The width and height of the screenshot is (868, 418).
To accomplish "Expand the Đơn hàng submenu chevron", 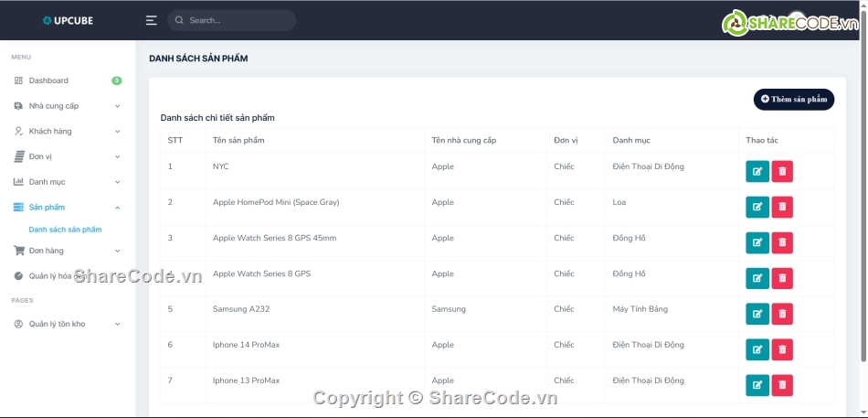I will point(117,251).
